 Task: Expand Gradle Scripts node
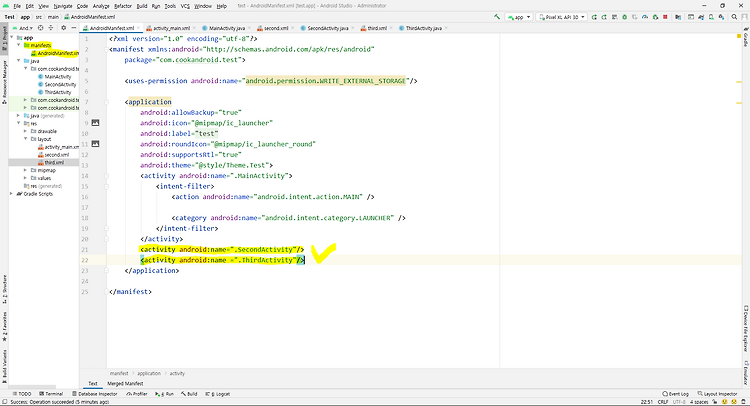(12, 194)
